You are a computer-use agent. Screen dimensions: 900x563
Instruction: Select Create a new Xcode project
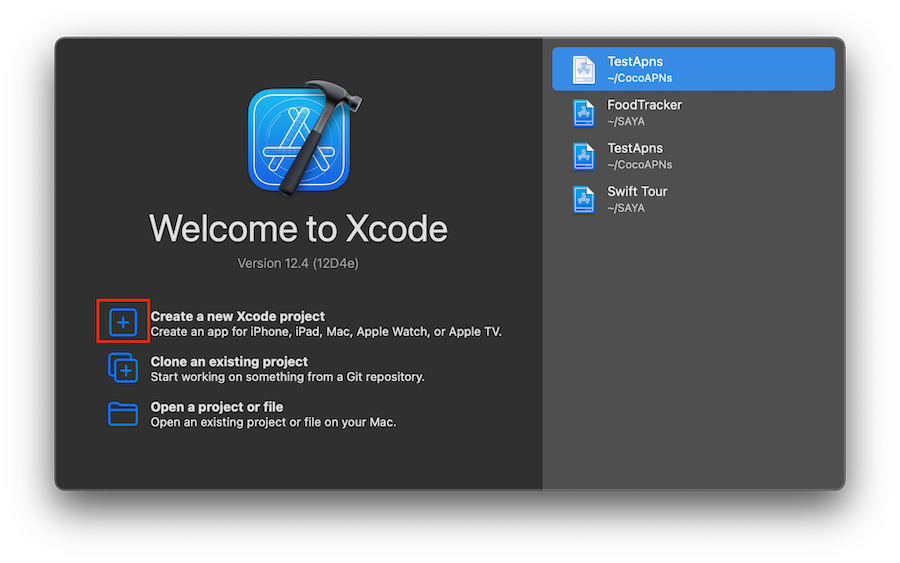pos(237,316)
